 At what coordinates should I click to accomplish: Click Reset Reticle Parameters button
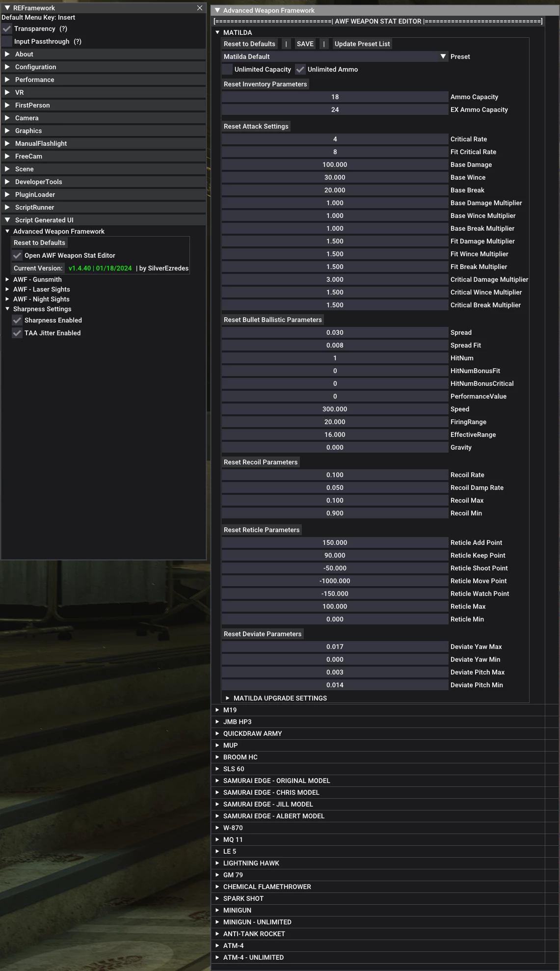(x=262, y=530)
